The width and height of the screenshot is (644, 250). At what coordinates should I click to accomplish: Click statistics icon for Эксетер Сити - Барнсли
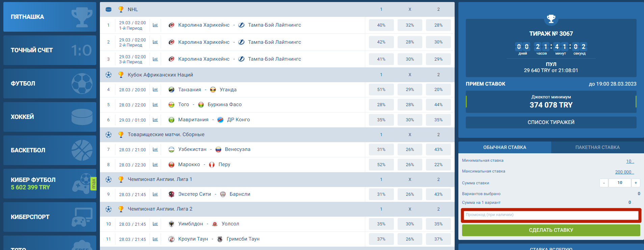155,194
